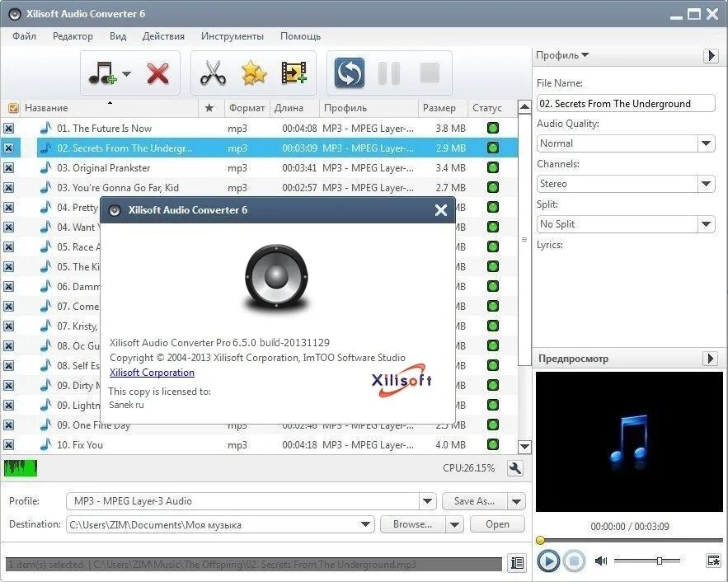Open the Channels Stereo dropdown
The height and width of the screenshot is (582, 728).
click(x=707, y=184)
